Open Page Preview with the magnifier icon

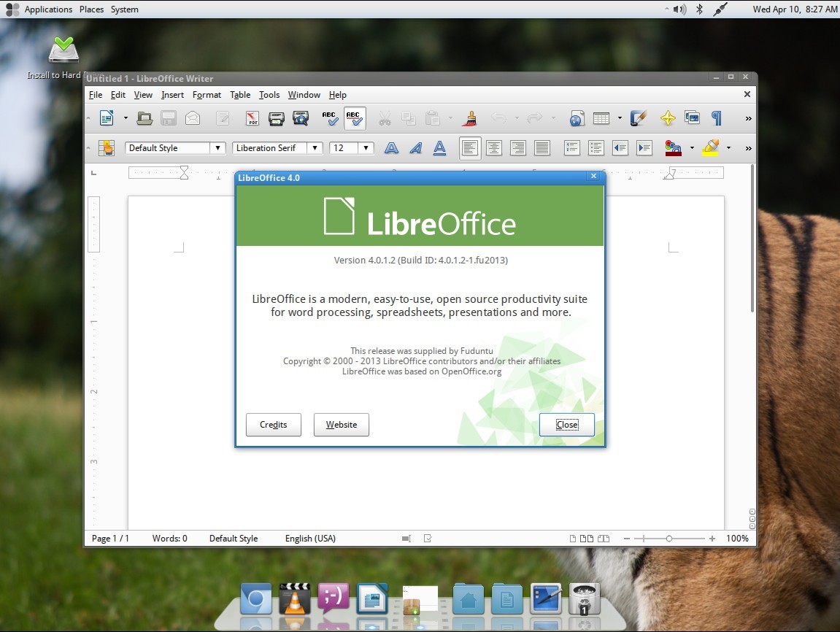tap(301, 117)
